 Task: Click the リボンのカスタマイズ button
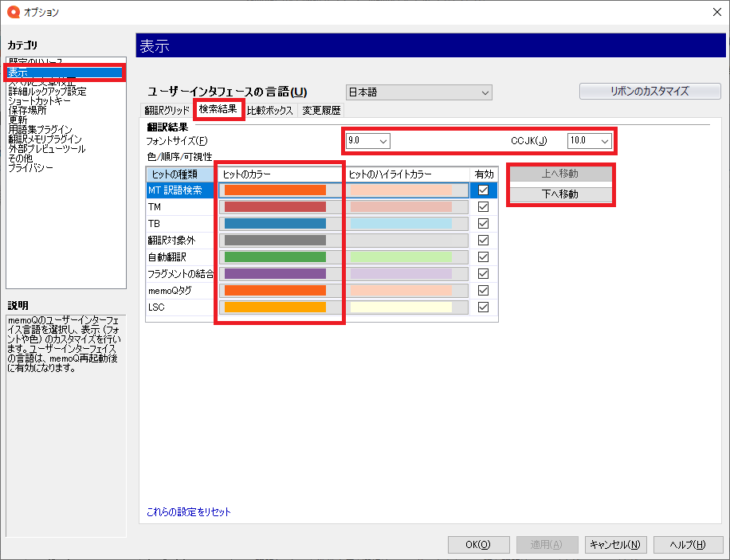(x=650, y=92)
